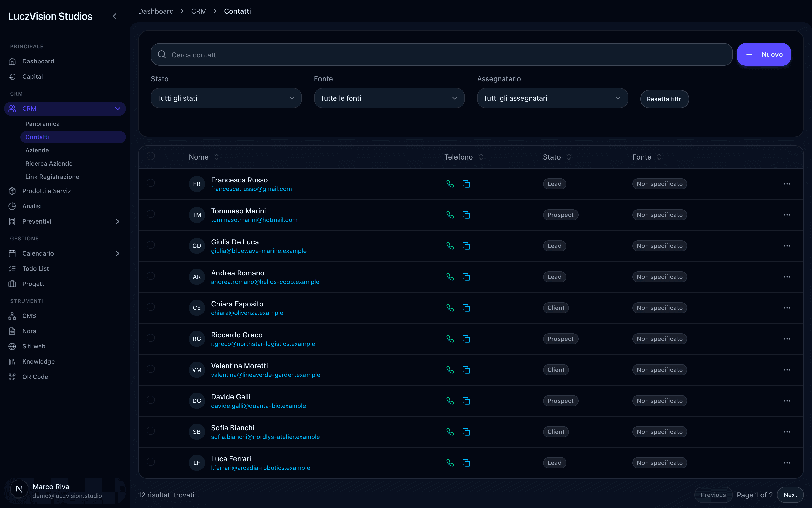The height and width of the screenshot is (508, 812).
Task: Call Davide Galli using phone icon
Action: pos(450,401)
